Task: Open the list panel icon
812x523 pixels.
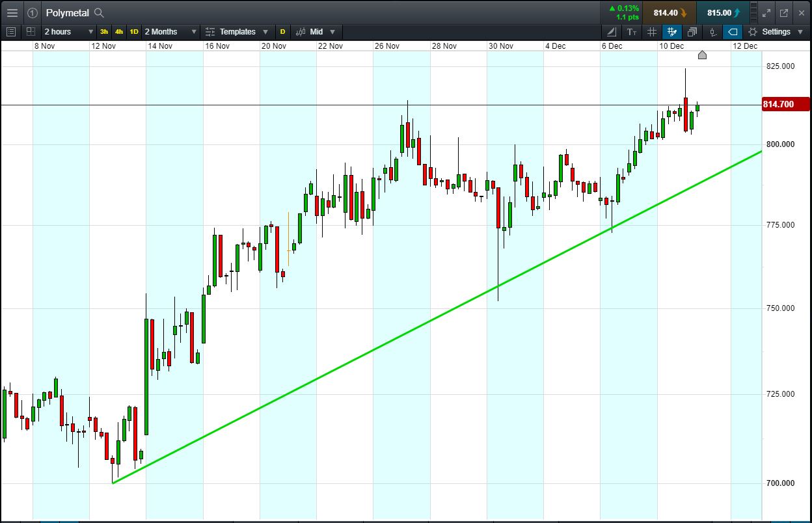Action: 10,31
